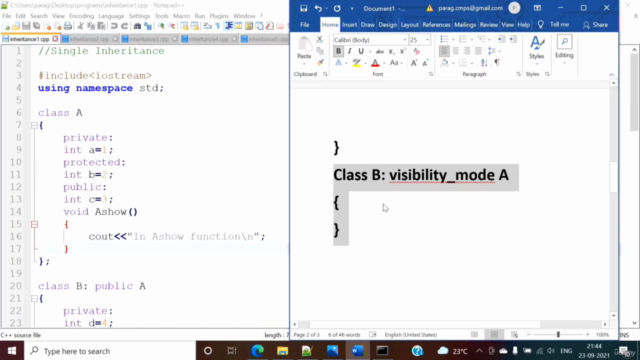Screen dimensions: 640x360
Task: Click Save icon in Word title bar
Action: pos(303,8)
